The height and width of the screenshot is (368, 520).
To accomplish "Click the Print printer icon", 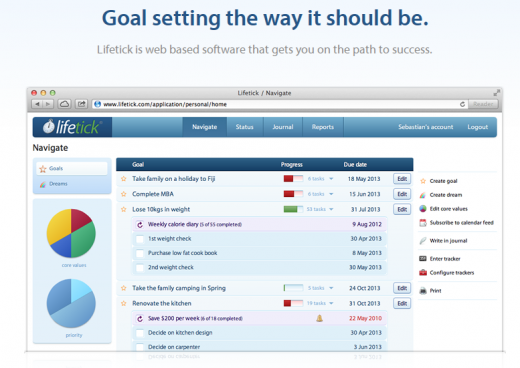I will click(423, 291).
